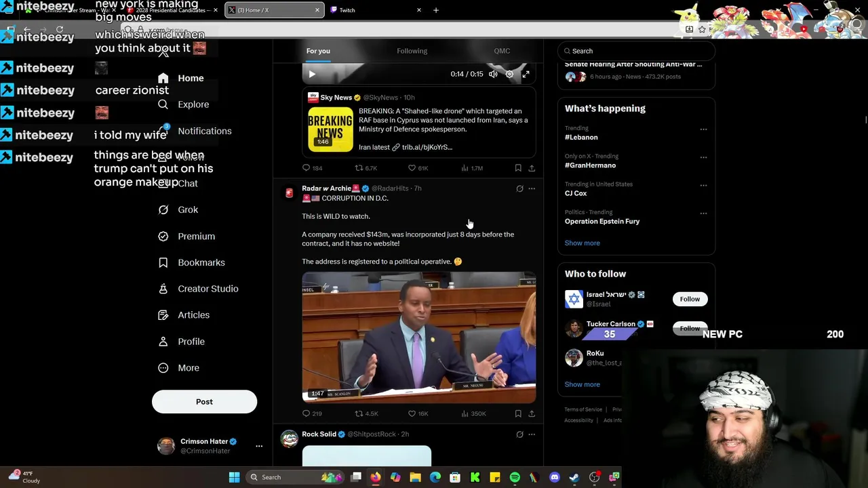The height and width of the screenshot is (488, 868).
Task: Open Steam from the taskbar
Action: point(574,477)
